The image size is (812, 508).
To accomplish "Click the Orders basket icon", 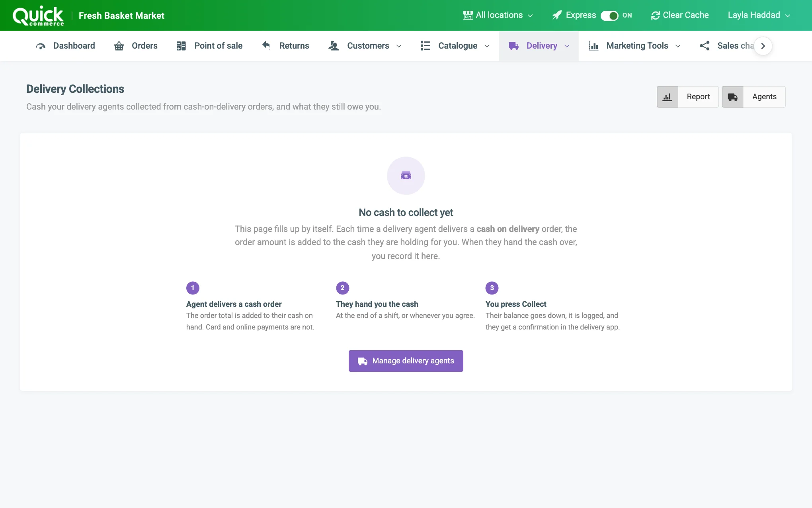I will [x=119, y=46].
